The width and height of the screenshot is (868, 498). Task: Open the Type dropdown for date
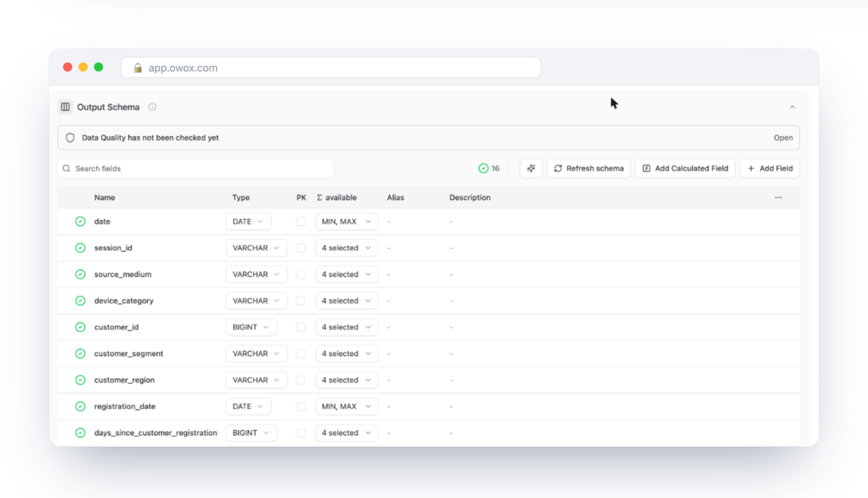(x=248, y=222)
